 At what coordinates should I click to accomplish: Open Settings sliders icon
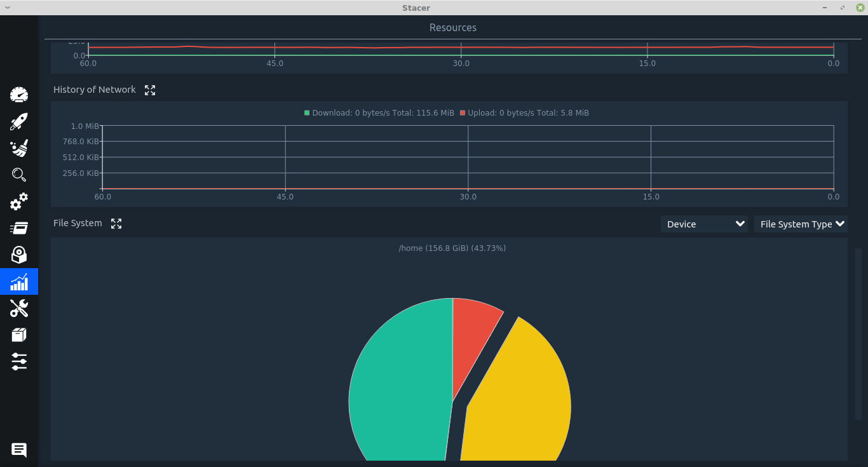tap(19, 362)
